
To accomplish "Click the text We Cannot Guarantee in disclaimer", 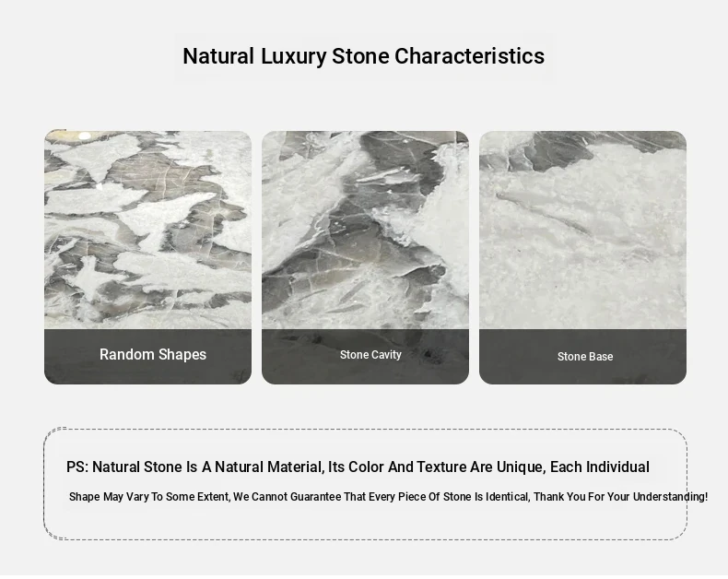I will 287,497.
